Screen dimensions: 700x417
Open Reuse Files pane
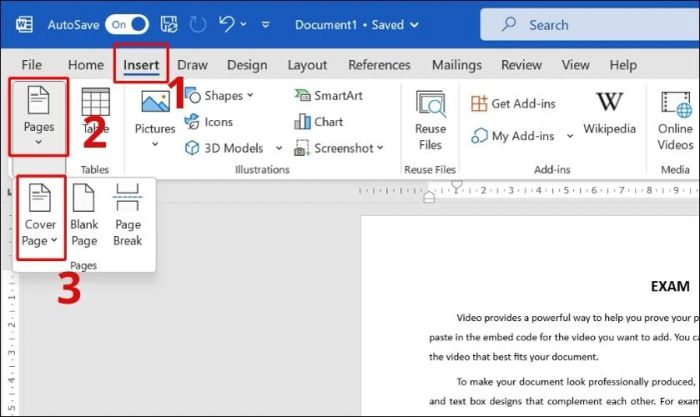pos(430,121)
